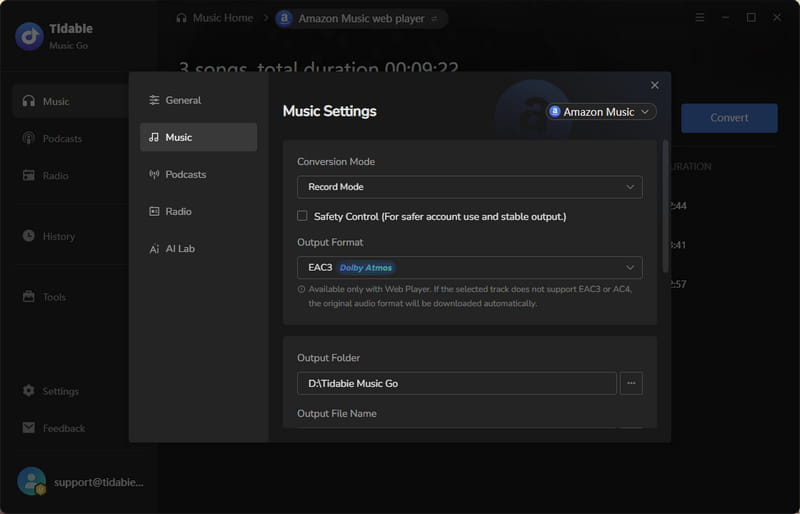Click the headphones icon beside Music Home
The width and height of the screenshot is (800, 514).
click(x=181, y=18)
